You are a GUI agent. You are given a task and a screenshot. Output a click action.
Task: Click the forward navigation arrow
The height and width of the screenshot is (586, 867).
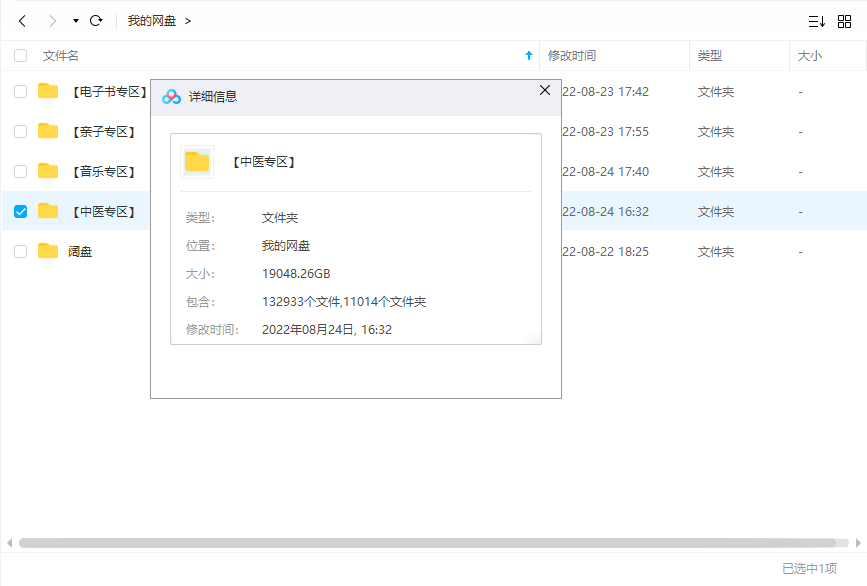tap(52, 21)
